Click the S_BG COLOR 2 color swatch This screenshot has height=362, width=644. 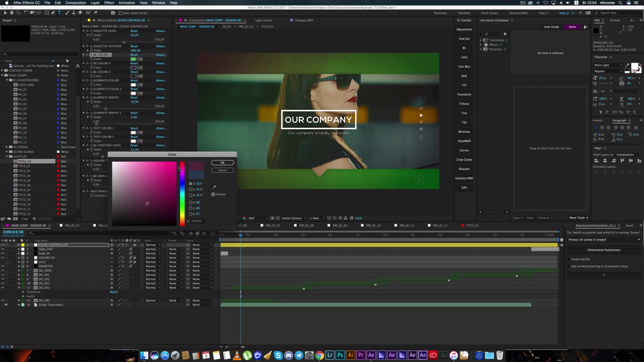pyautogui.click(x=133, y=68)
